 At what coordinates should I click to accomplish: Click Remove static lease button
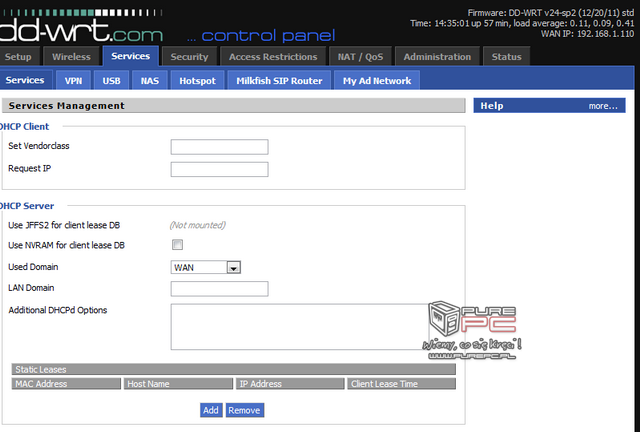(244, 410)
